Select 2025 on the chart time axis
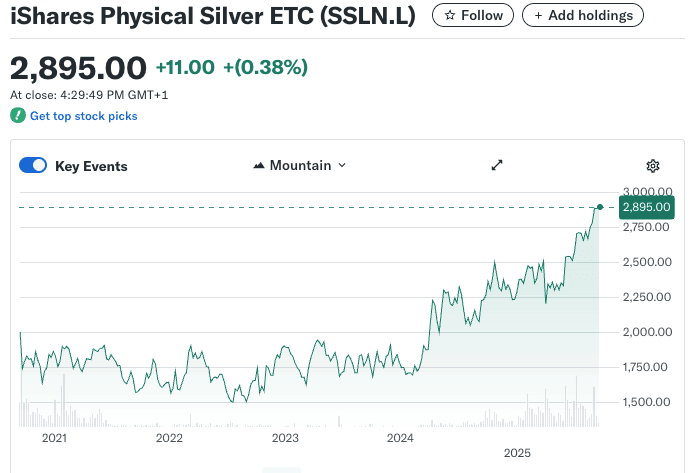This screenshot has width=696, height=473. point(516,453)
